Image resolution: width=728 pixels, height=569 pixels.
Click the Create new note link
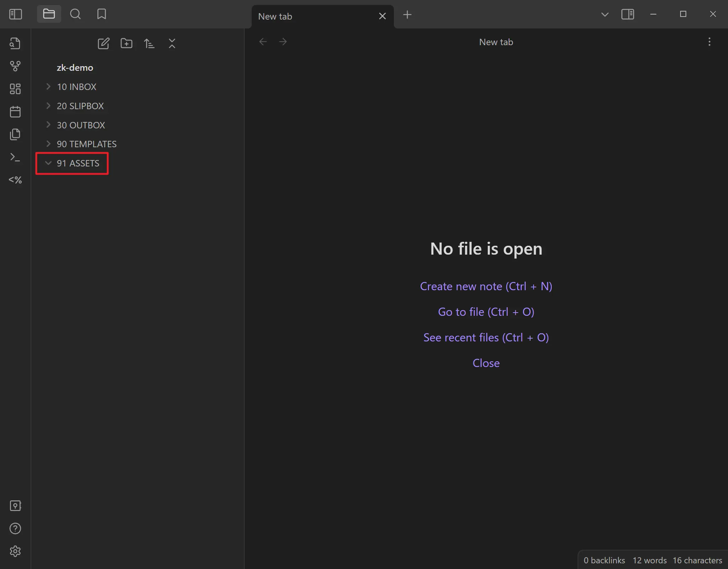click(x=486, y=286)
